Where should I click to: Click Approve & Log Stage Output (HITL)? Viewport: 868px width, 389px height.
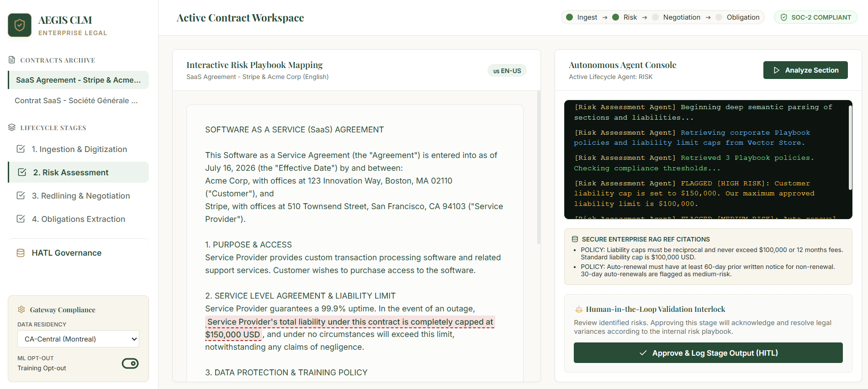coord(708,353)
